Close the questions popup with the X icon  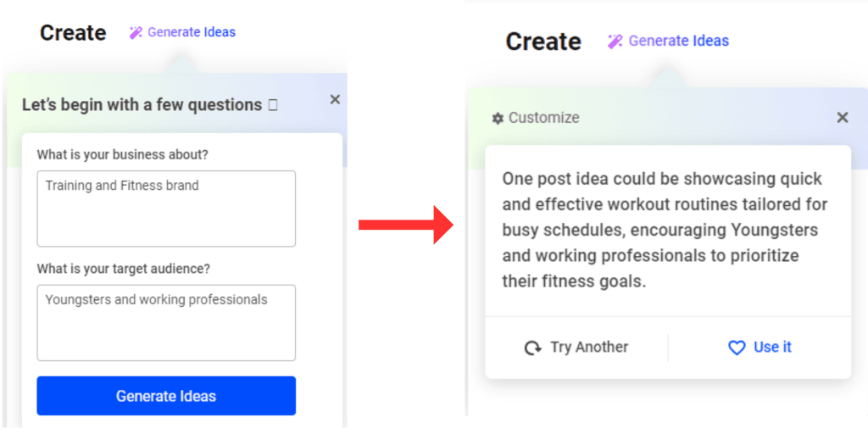click(x=335, y=100)
